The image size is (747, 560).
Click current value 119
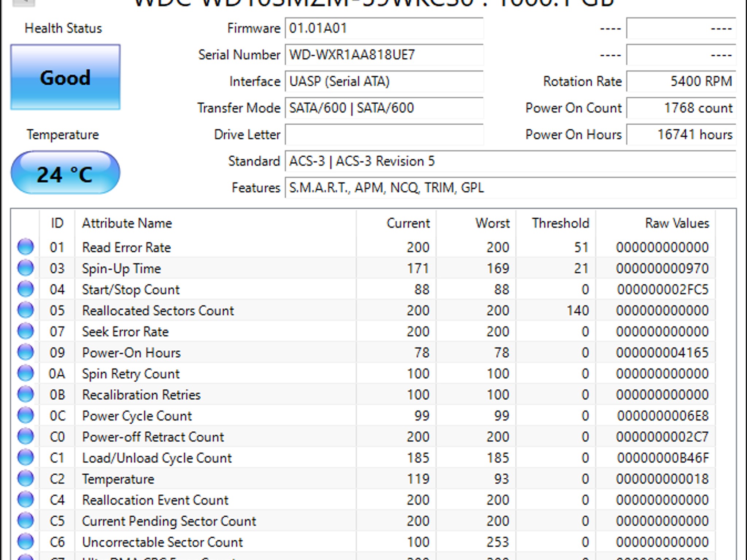point(418,479)
